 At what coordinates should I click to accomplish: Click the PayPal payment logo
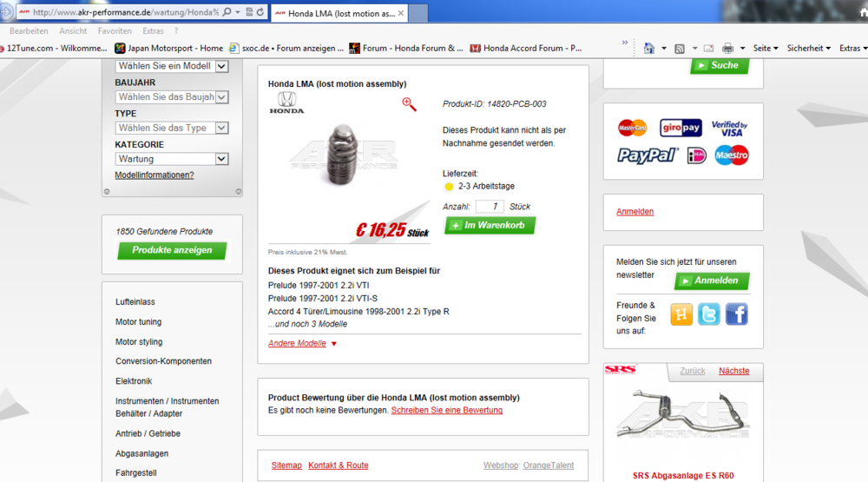648,155
